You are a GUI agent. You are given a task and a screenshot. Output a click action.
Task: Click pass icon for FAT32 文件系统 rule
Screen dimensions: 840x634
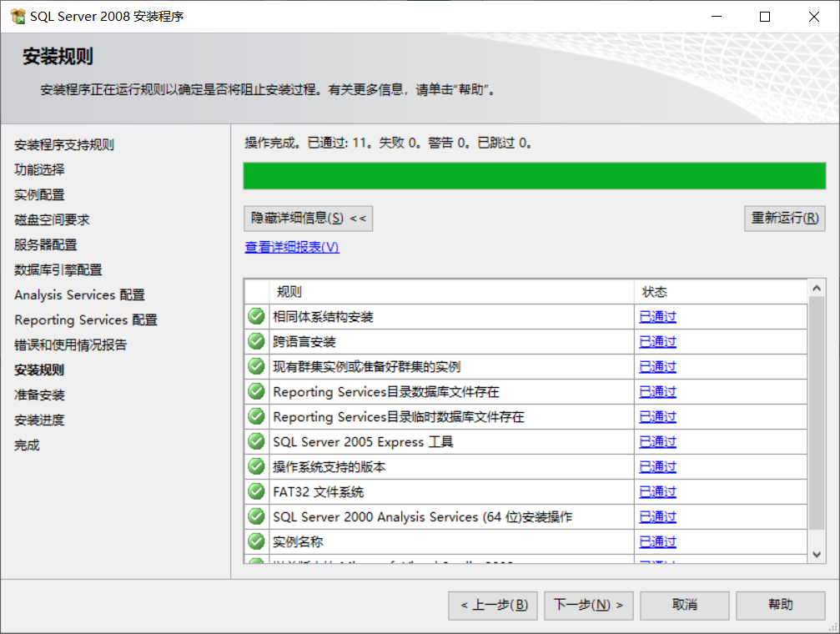[255, 491]
